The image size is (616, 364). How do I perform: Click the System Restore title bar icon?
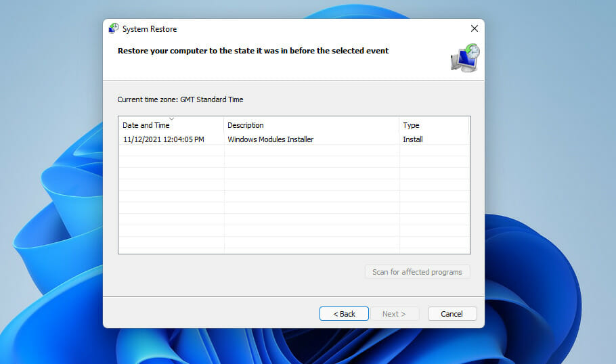[x=114, y=28]
